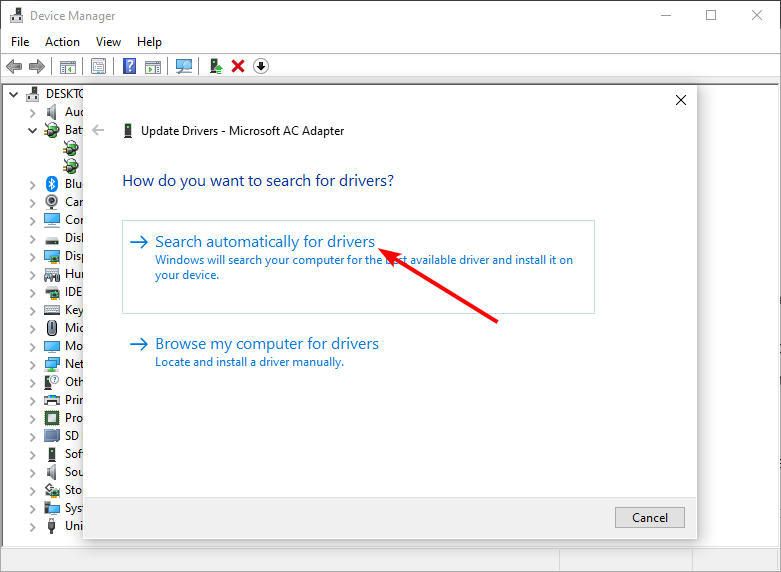Select the Monitors icon in device tree

(x=52, y=346)
